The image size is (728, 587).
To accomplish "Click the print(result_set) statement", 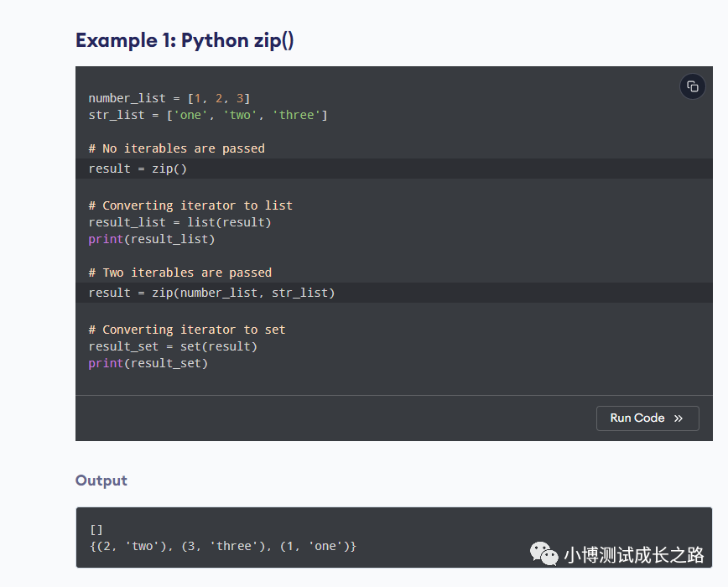I will (148, 363).
